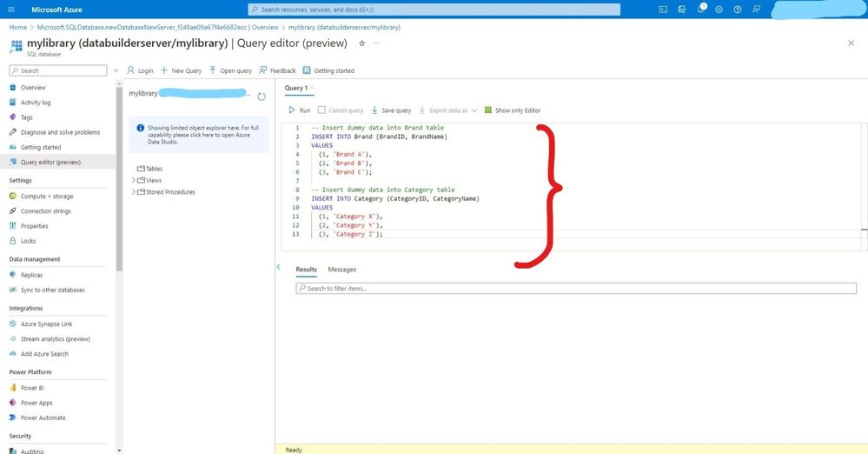Open Replicas under Data management
This screenshot has width=868, height=454.
click(x=31, y=275)
